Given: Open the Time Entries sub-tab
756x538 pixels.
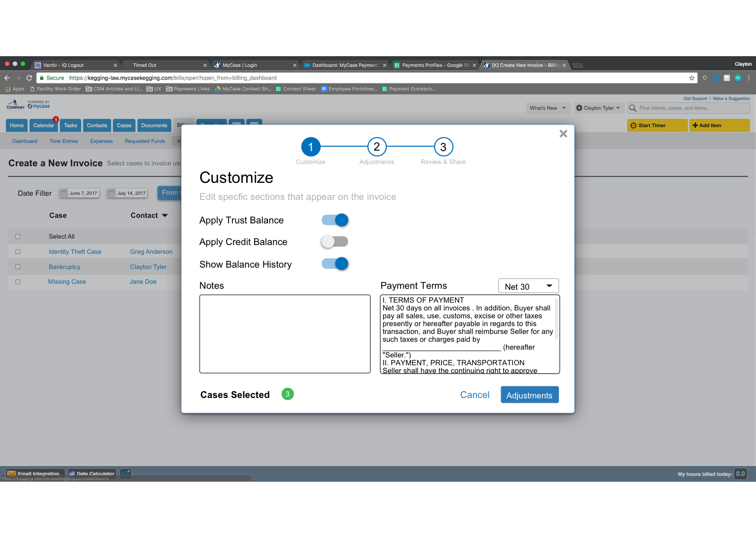Looking at the screenshot, I should (x=64, y=141).
